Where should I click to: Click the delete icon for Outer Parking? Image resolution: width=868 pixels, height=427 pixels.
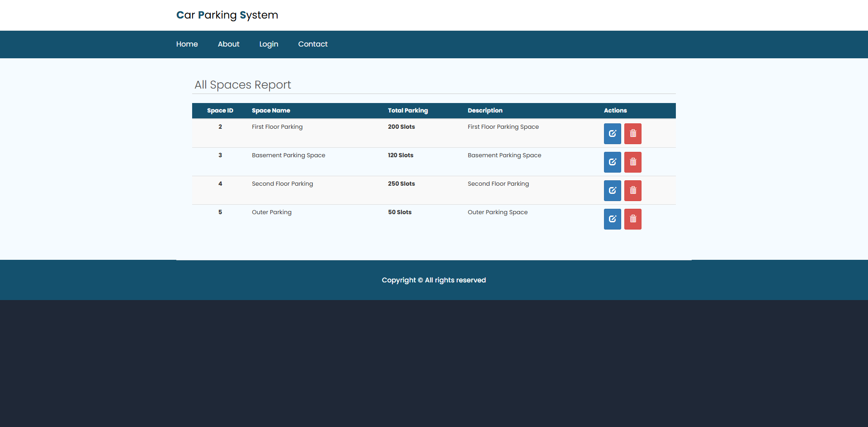(633, 219)
